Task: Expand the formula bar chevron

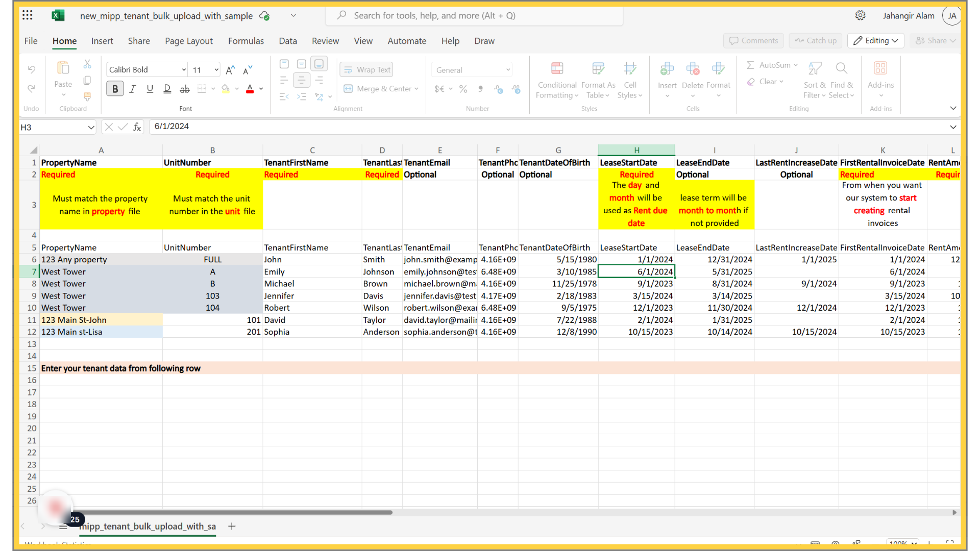Action: tap(953, 127)
